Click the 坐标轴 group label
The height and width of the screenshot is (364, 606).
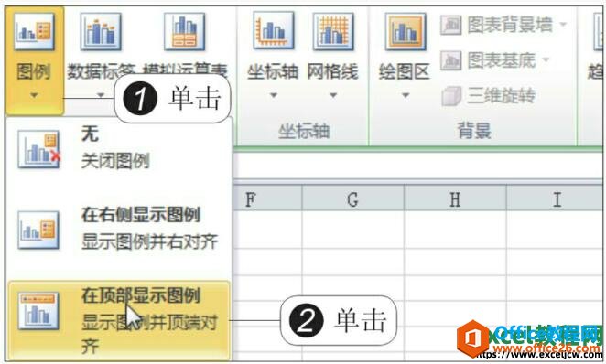[x=304, y=131]
